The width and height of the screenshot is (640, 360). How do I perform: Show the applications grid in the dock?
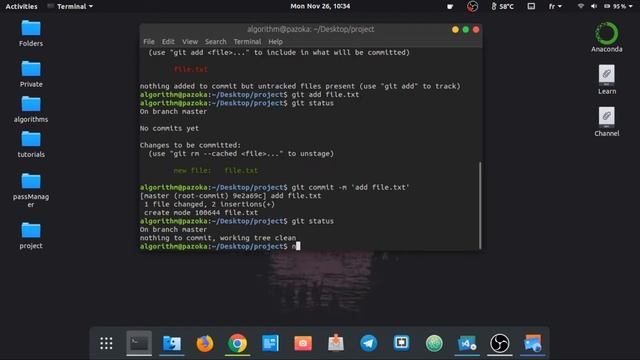pos(106,343)
